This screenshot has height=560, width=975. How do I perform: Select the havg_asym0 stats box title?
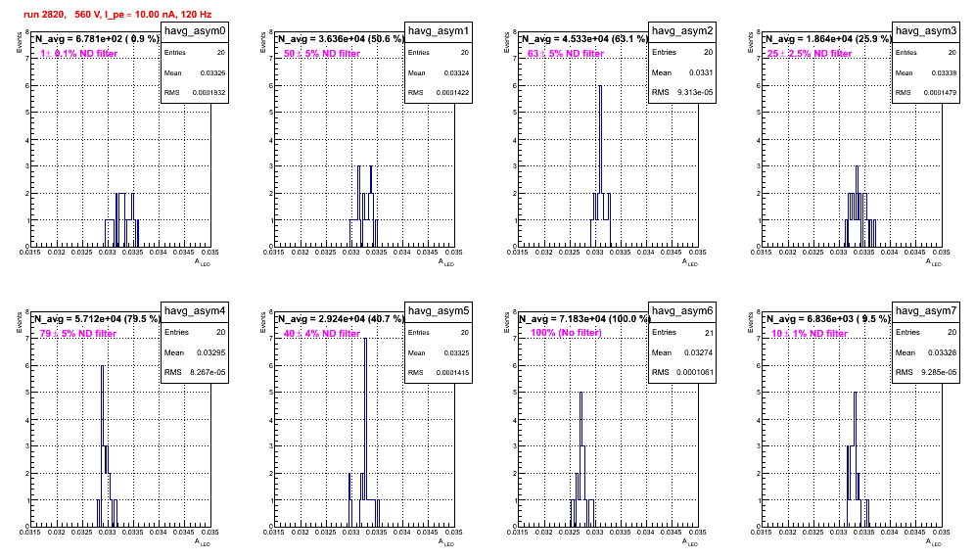coord(195,31)
